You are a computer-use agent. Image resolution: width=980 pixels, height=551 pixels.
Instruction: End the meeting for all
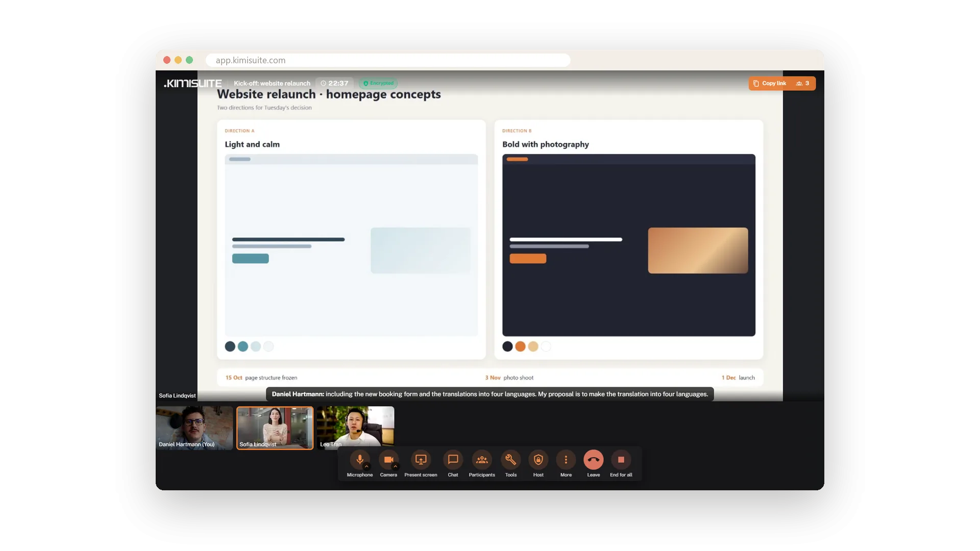(621, 459)
